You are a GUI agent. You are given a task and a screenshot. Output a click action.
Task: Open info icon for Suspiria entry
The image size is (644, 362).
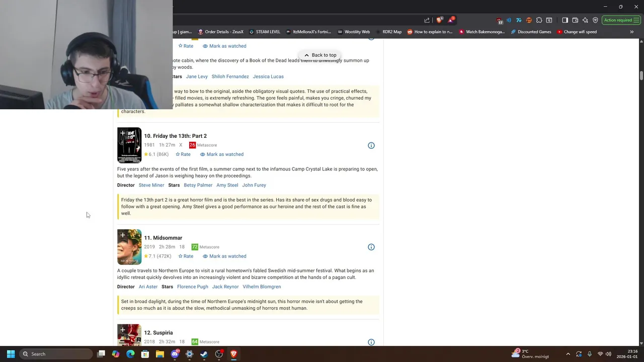pyautogui.click(x=371, y=342)
